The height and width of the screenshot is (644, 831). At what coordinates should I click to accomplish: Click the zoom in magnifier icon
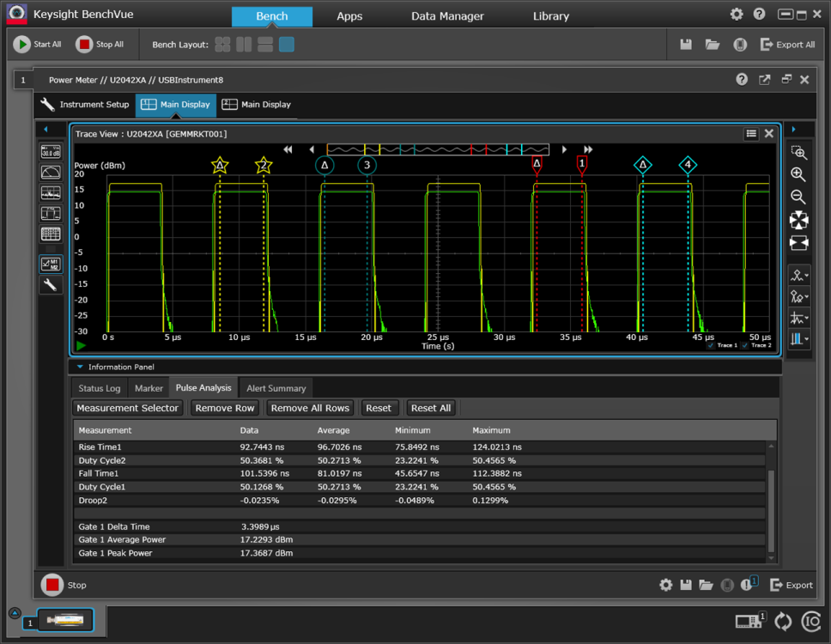798,175
